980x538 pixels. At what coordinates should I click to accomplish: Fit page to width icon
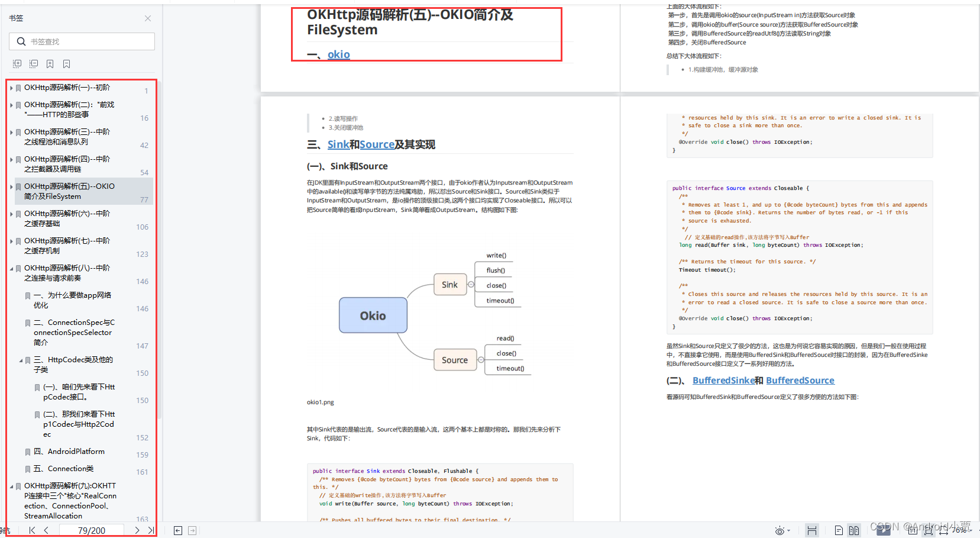point(943,531)
